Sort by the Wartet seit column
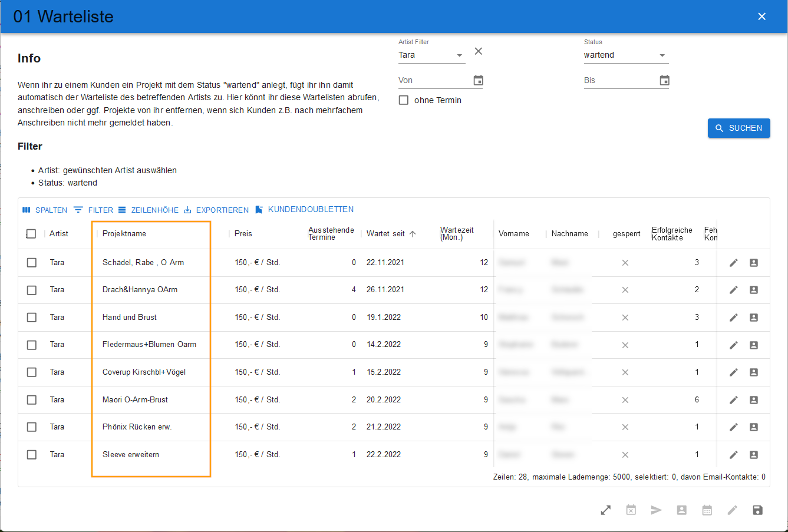Viewport: 788px width, 532px height. click(385, 234)
